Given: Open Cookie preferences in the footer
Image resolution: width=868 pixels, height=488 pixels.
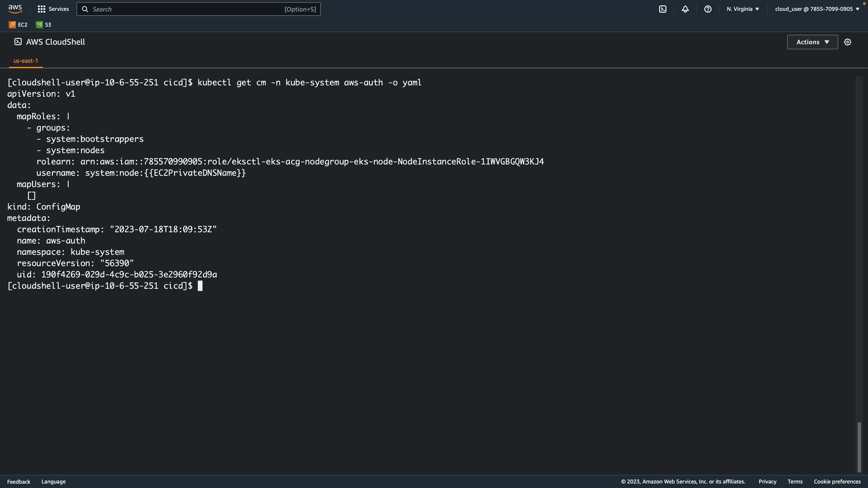Looking at the screenshot, I should pos(837,482).
